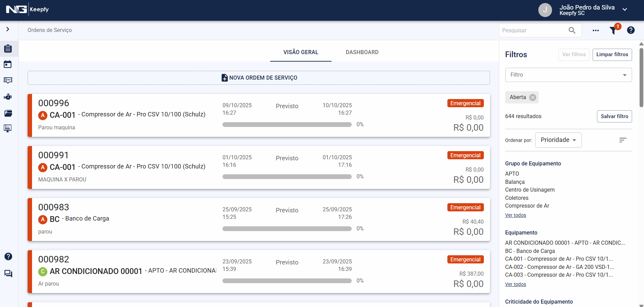Click the help question mark in toolbar
Viewport: 644px width, 307px height.
(x=631, y=30)
